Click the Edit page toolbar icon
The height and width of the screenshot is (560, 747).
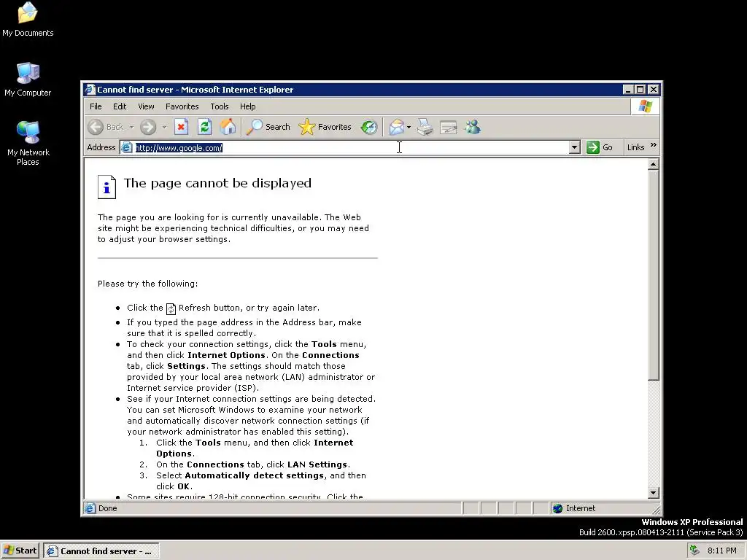coord(449,127)
